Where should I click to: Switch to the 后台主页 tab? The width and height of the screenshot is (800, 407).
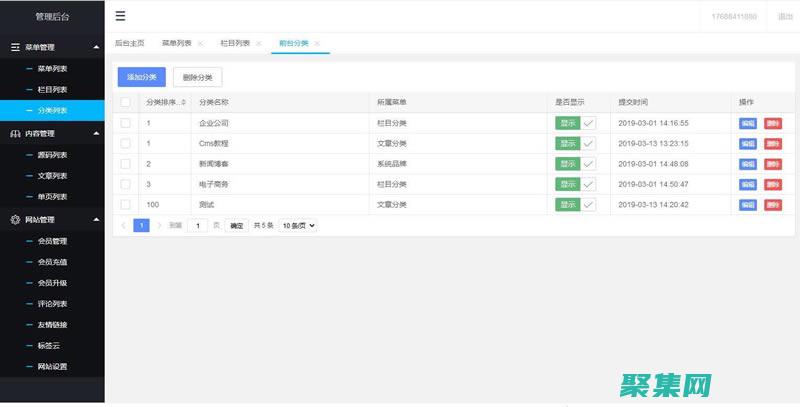(129, 44)
